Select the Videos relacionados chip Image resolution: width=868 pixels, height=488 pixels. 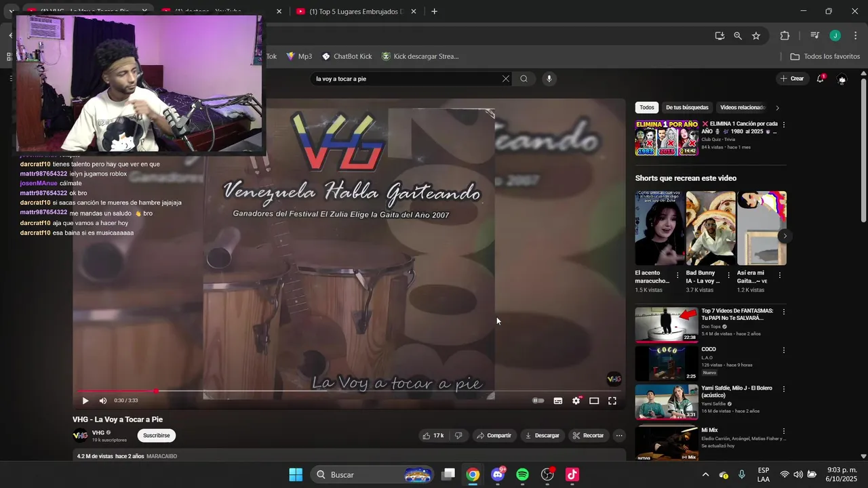coord(742,107)
